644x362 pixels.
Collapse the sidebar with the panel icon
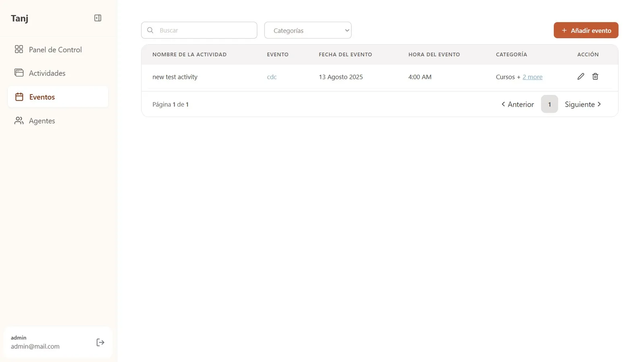pos(98,18)
